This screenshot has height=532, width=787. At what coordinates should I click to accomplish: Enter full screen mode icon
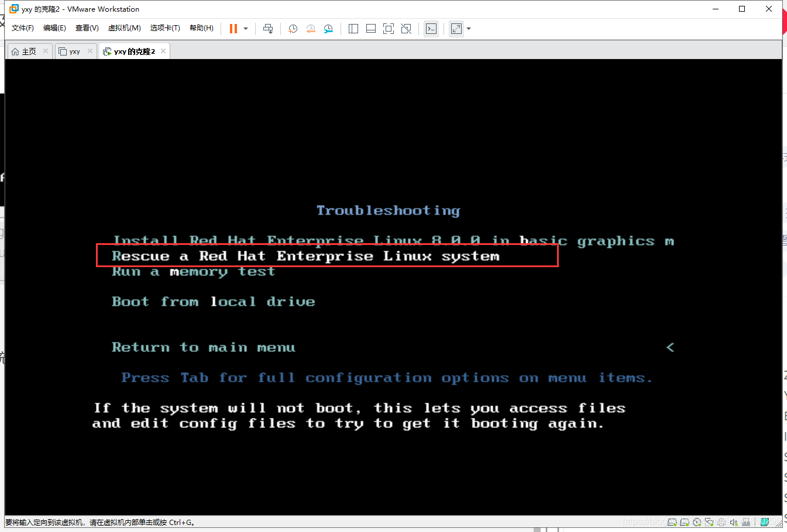point(389,29)
